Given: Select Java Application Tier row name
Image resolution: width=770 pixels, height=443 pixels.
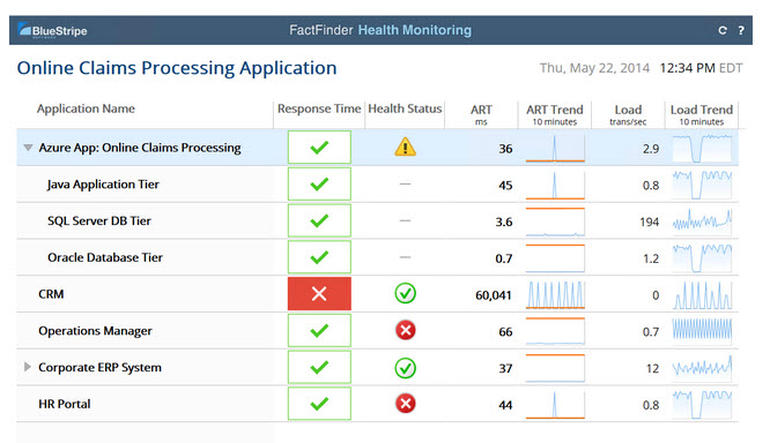Looking at the screenshot, I should [x=103, y=184].
